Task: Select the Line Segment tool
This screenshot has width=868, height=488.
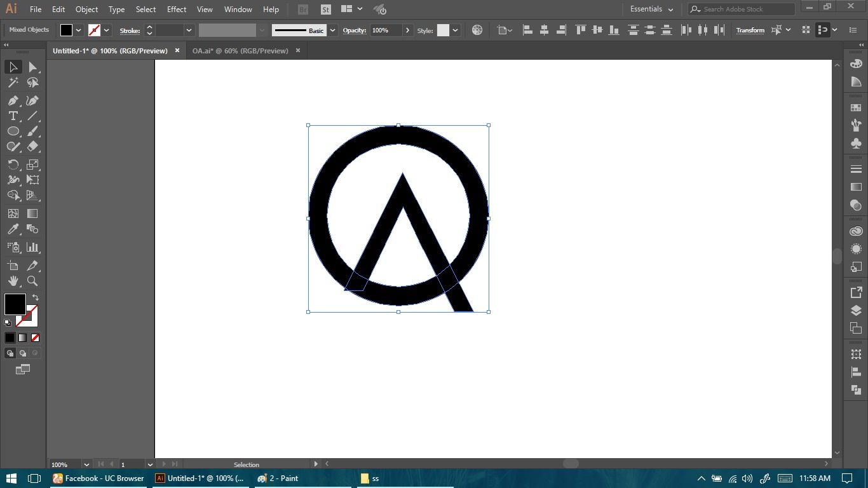Action: (32, 116)
